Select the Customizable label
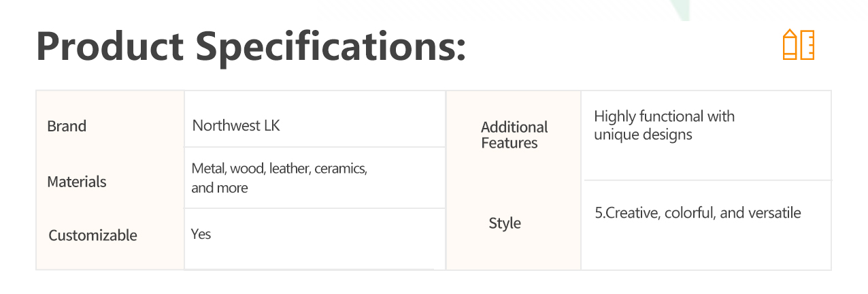 click(93, 235)
